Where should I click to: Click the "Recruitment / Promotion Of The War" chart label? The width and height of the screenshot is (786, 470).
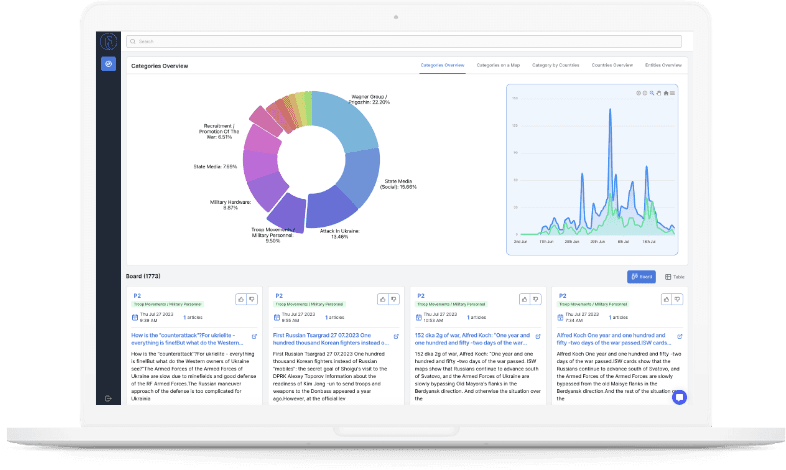219,131
